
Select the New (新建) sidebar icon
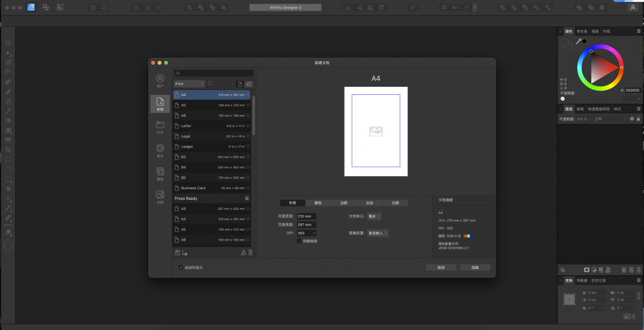[160, 104]
